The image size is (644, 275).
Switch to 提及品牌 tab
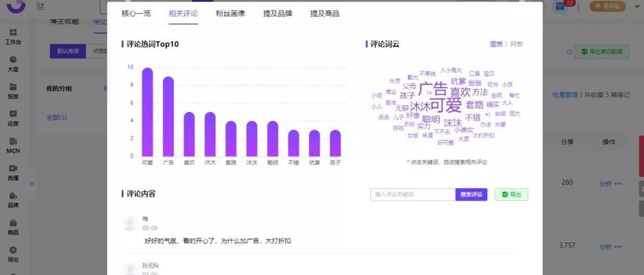click(278, 14)
